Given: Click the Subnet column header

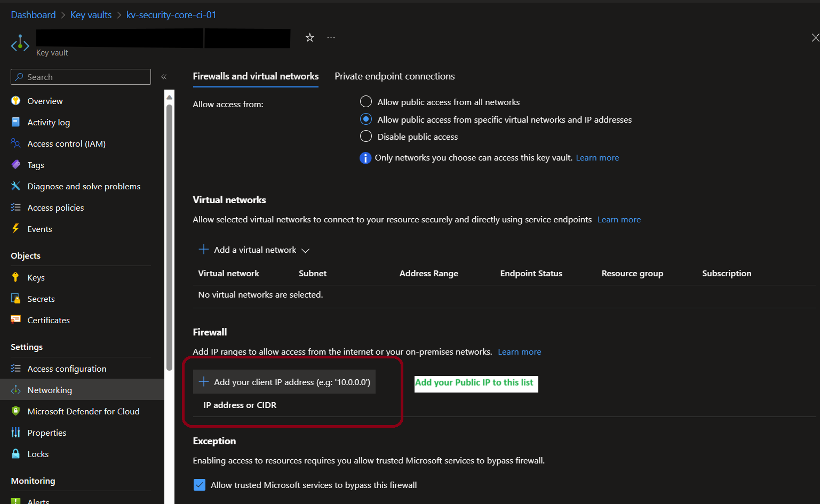Looking at the screenshot, I should (313, 273).
